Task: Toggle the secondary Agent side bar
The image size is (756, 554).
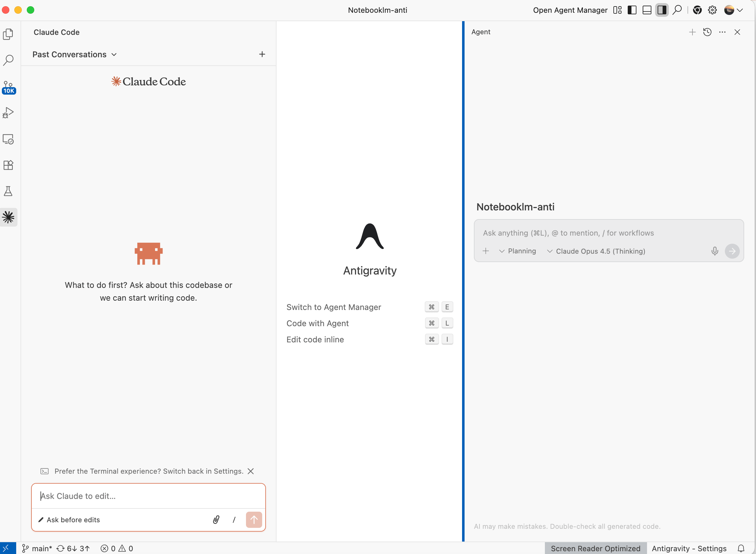Action: [662, 10]
